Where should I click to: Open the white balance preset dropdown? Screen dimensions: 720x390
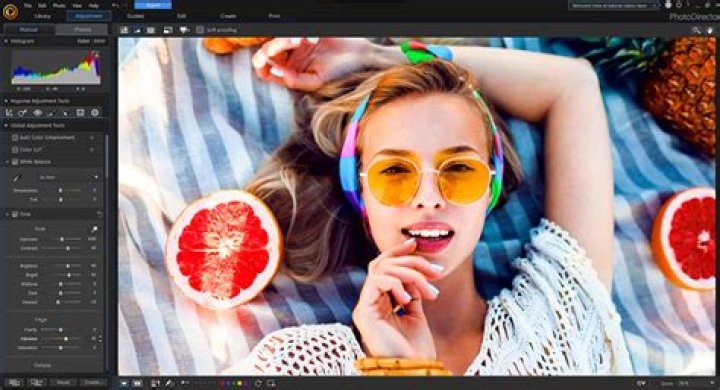coord(68,177)
